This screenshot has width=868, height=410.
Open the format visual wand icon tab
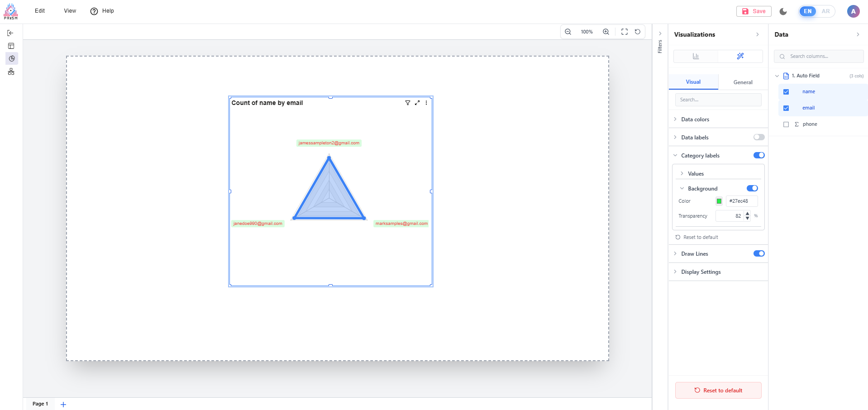pyautogui.click(x=740, y=56)
